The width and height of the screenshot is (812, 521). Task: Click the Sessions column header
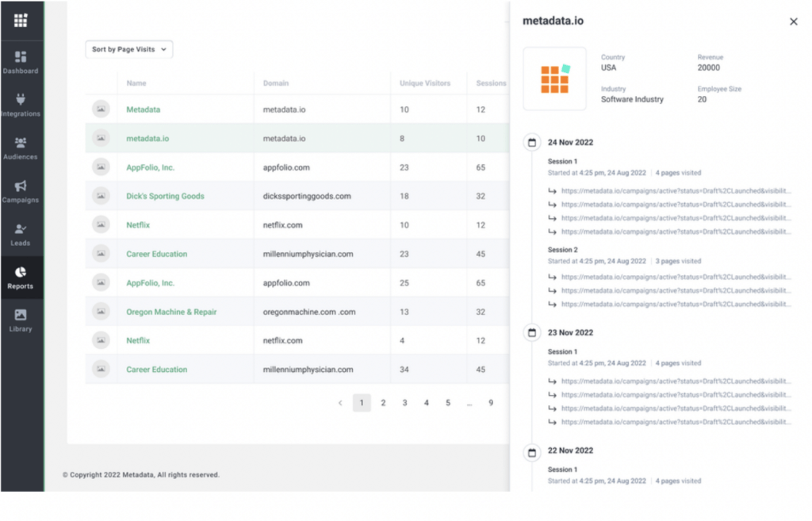click(491, 82)
